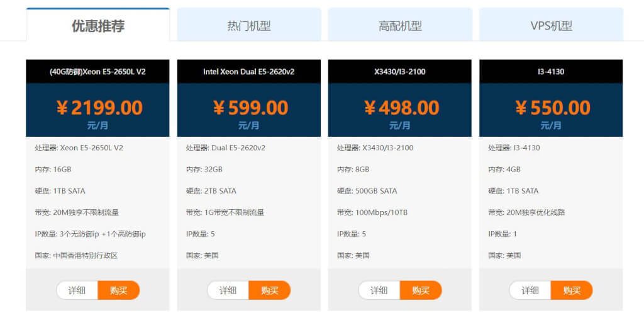Screen dimensions: 644x328
Task: Click the ¥599.00 price
Action: click(250, 108)
